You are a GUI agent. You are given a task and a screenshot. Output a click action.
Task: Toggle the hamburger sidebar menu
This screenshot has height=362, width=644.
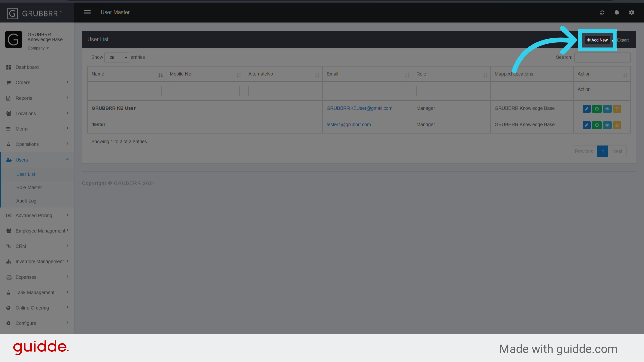pyautogui.click(x=87, y=12)
